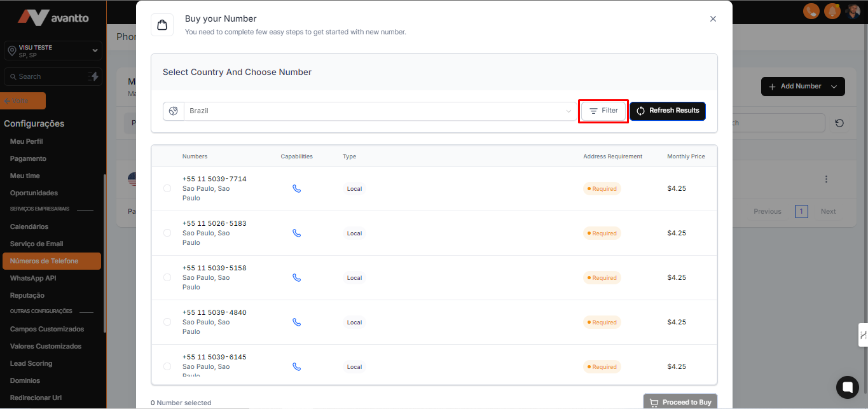The height and width of the screenshot is (409, 868).
Task: Click the lightning bolt quick actions icon
Action: point(94,76)
